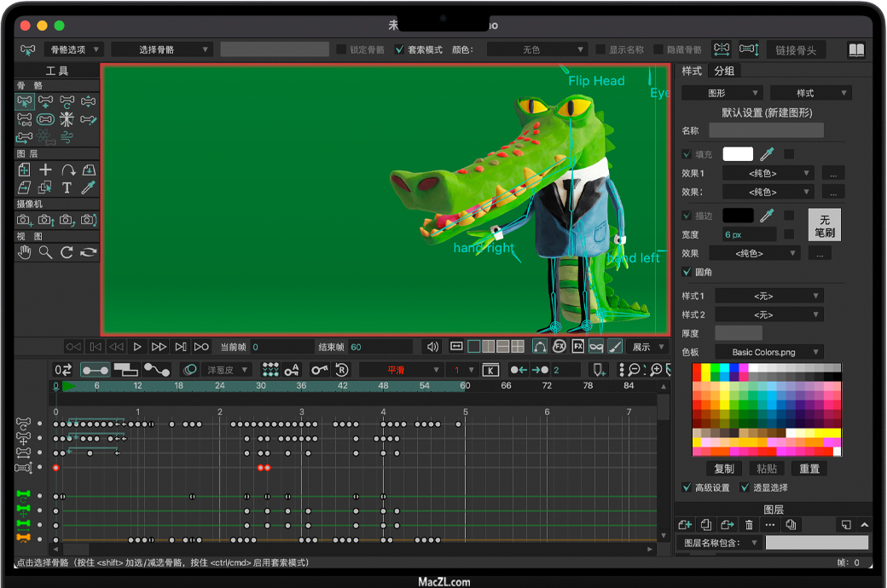
Task: Click the 复制 button
Action: 723,469
